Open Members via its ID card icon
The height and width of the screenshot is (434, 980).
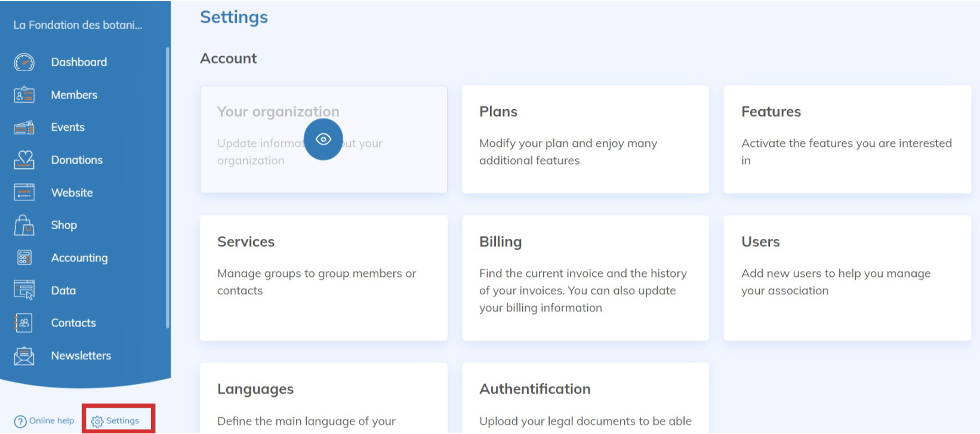coord(24,95)
